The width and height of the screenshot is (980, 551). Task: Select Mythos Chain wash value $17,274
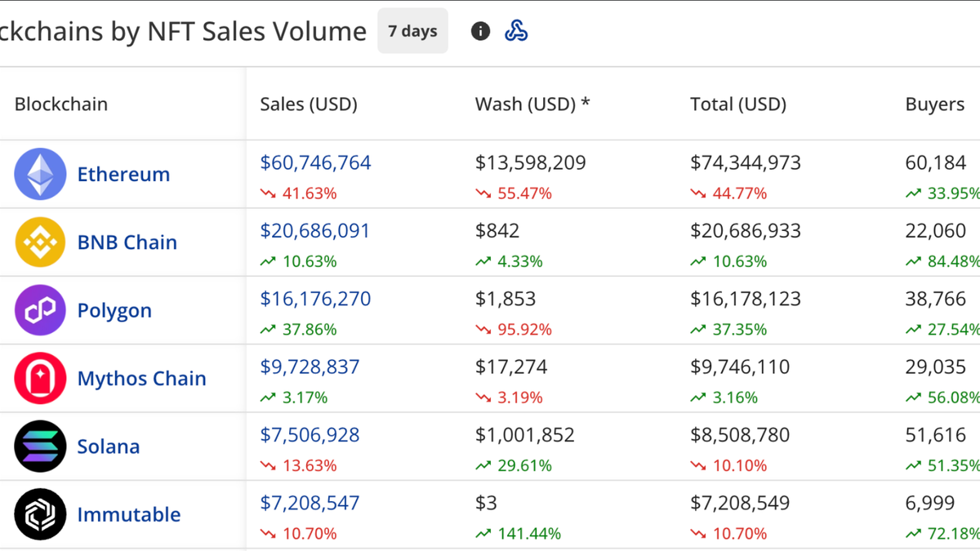coord(511,367)
